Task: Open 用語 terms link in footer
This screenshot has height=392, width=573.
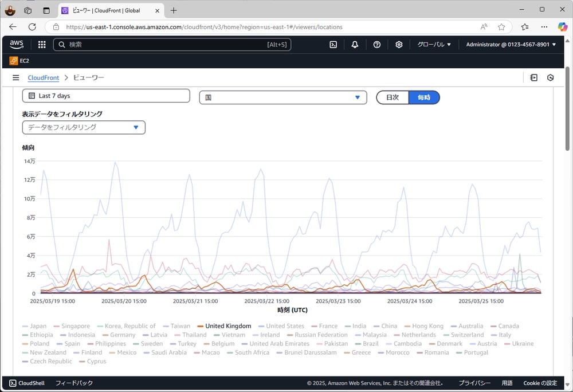Action: coord(507,383)
